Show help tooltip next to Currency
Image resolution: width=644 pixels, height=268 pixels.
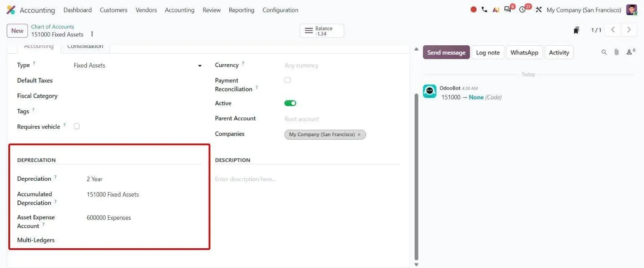click(x=243, y=63)
